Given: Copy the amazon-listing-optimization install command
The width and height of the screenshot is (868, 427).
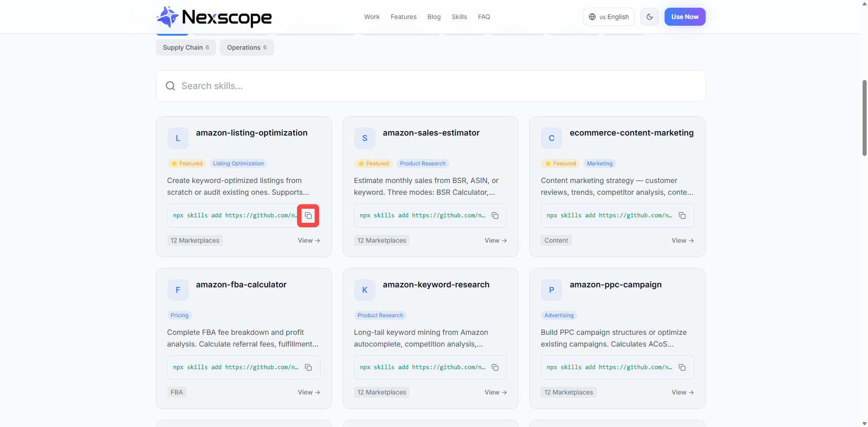Looking at the screenshot, I should coord(308,216).
